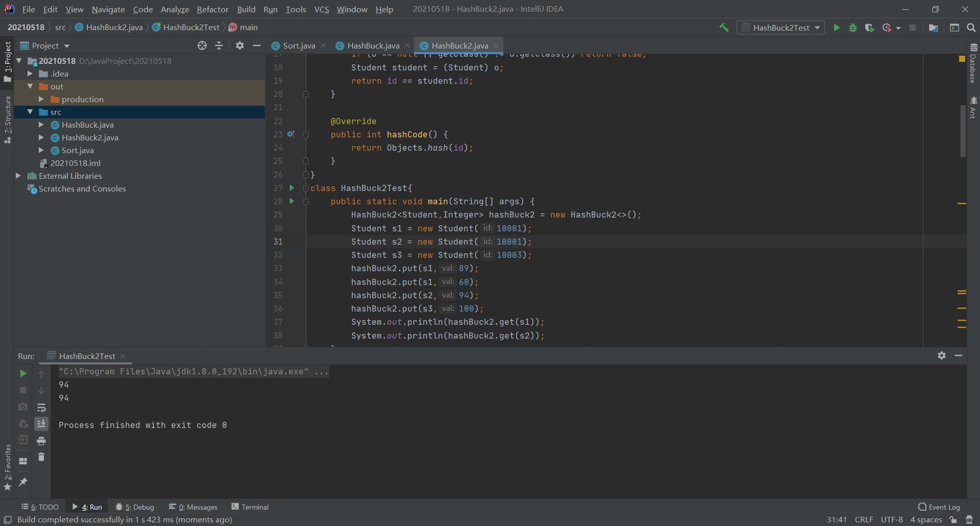
Task: Locate current file with crosshair icon
Action: pos(202,45)
